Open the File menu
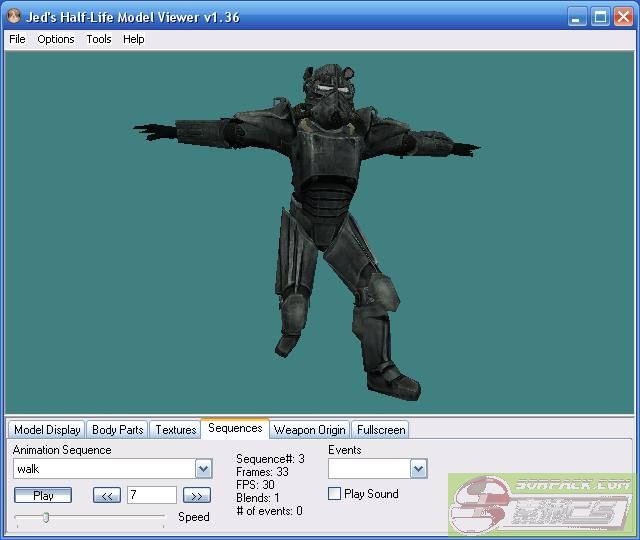Viewport: 640px width, 540px height. [17, 39]
